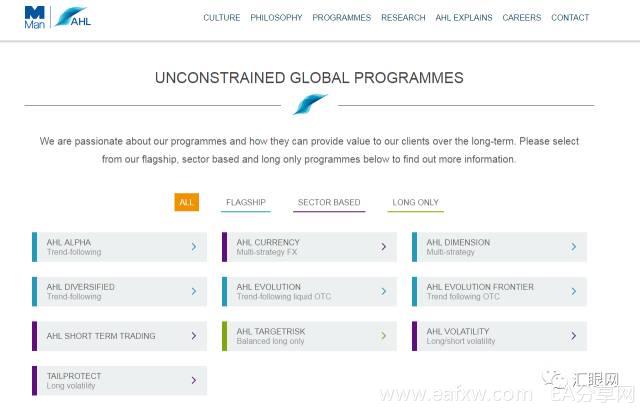Open the AHL Alpha programme card
Screen dimensions: 640x408
[x=119, y=247]
